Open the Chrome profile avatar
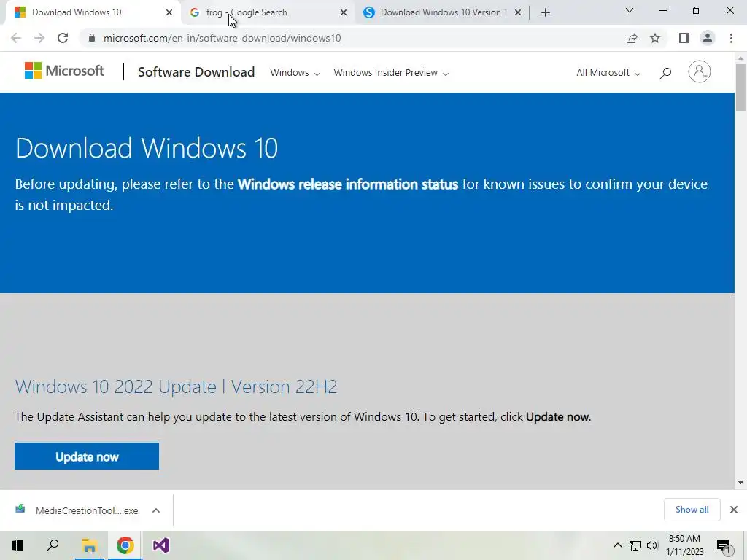The image size is (747, 560). point(708,38)
